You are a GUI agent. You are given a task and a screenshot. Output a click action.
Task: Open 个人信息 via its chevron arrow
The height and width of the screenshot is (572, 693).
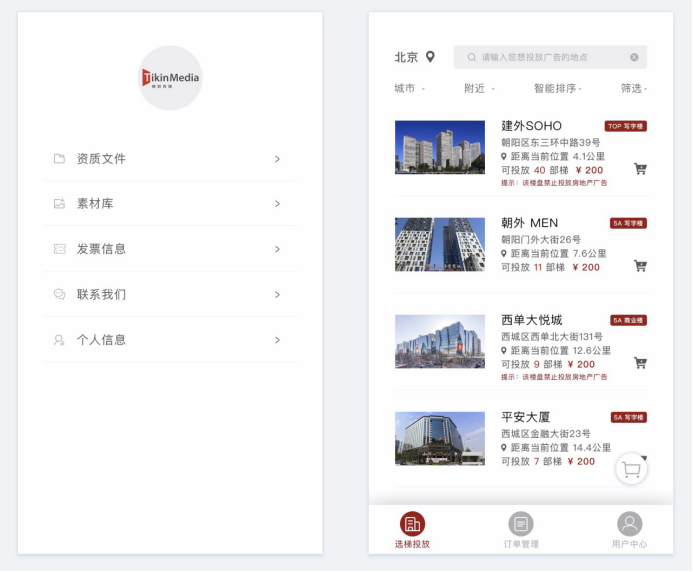coord(277,340)
